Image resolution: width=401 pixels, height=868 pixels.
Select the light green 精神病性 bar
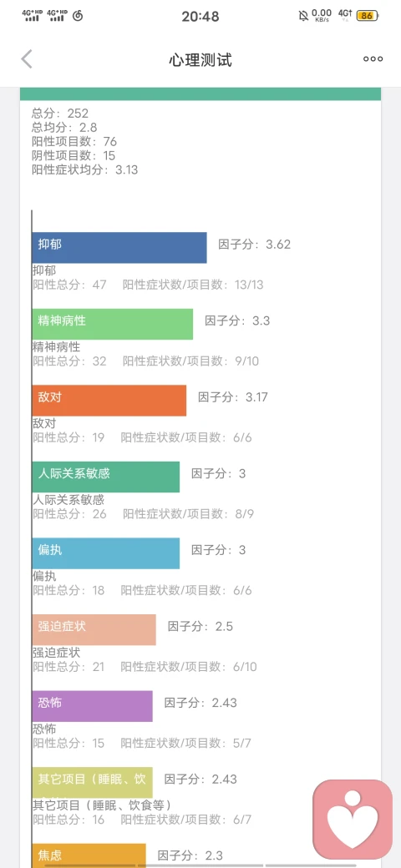pyautogui.click(x=113, y=324)
